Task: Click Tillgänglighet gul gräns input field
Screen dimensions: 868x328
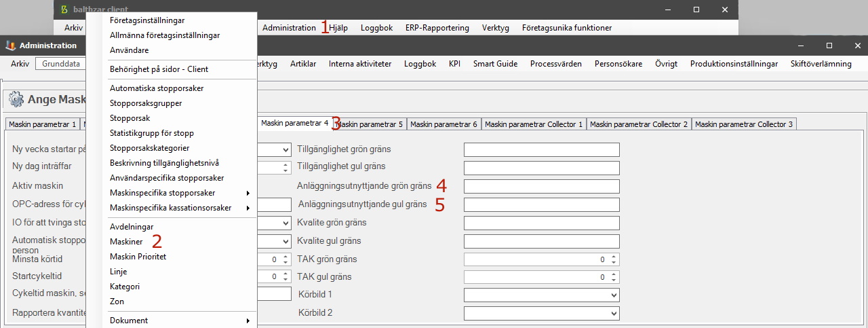Action: (542, 168)
